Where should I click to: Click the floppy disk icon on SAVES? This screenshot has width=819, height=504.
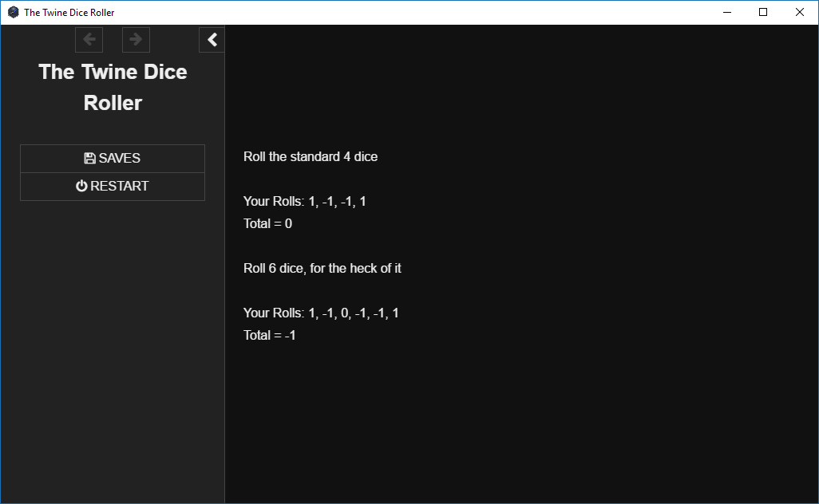(89, 158)
